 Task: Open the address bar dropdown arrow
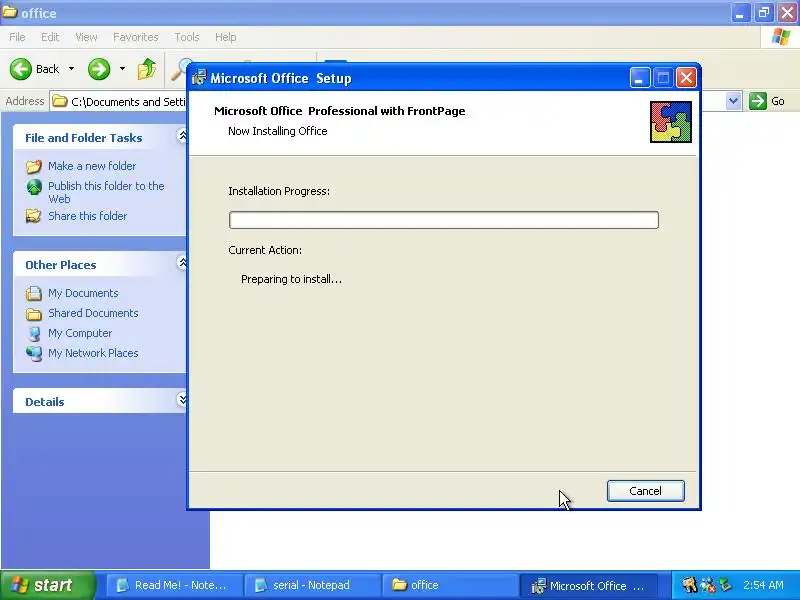pyautogui.click(x=733, y=101)
